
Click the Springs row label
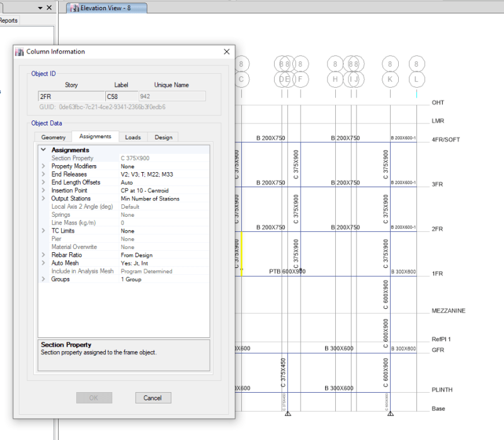click(60, 214)
